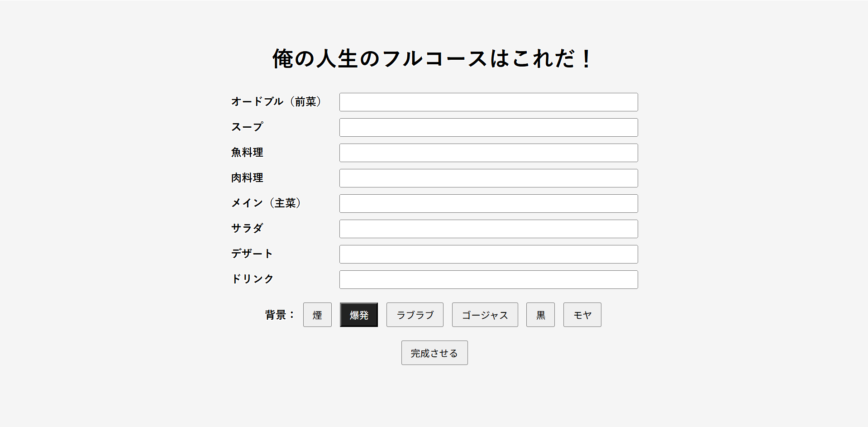
Task: Select the ドリンク input box
Action: (488, 279)
